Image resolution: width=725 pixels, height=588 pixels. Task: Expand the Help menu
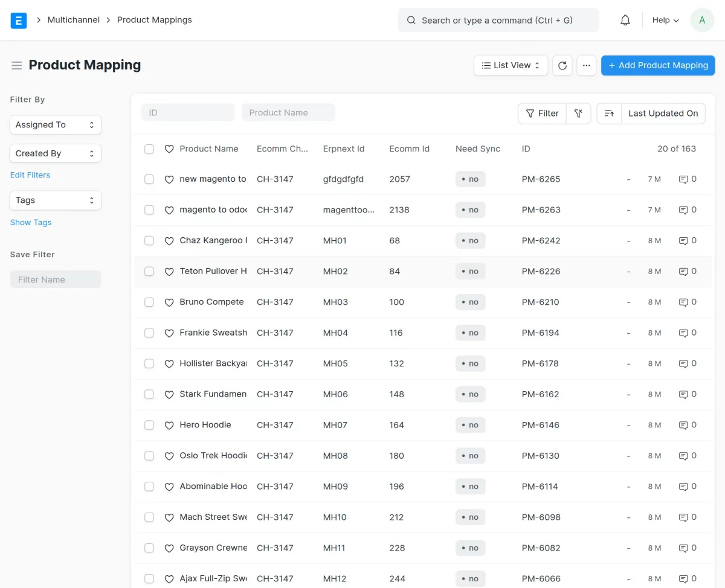pos(666,21)
